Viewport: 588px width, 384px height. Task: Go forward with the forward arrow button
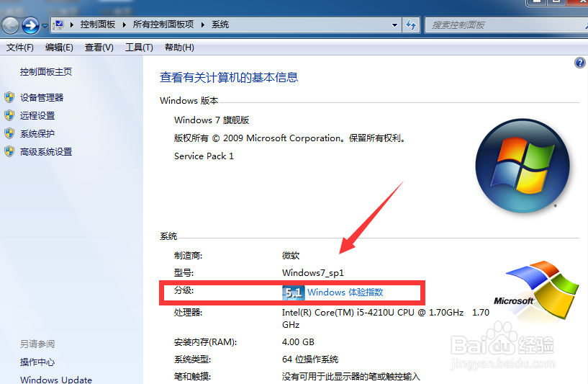click(30, 25)
